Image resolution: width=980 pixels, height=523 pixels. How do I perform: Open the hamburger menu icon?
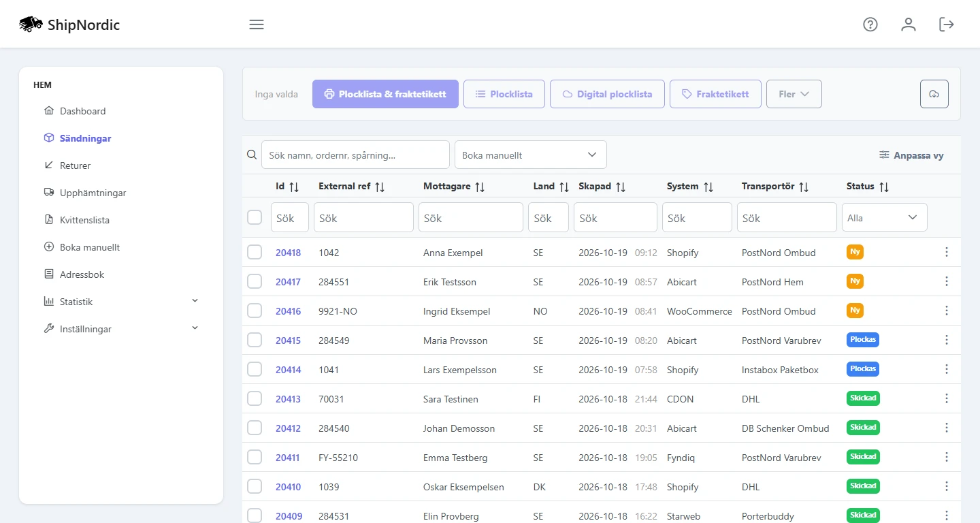(257, 25)
